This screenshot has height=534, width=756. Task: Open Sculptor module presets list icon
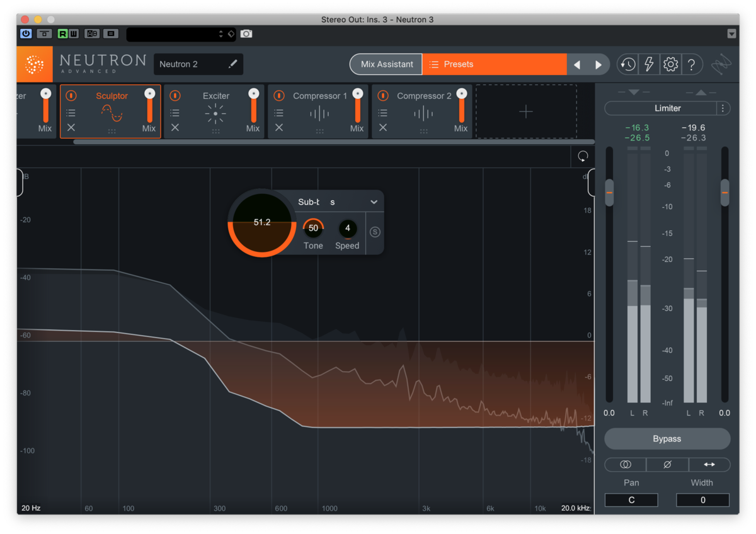point(71,113)
